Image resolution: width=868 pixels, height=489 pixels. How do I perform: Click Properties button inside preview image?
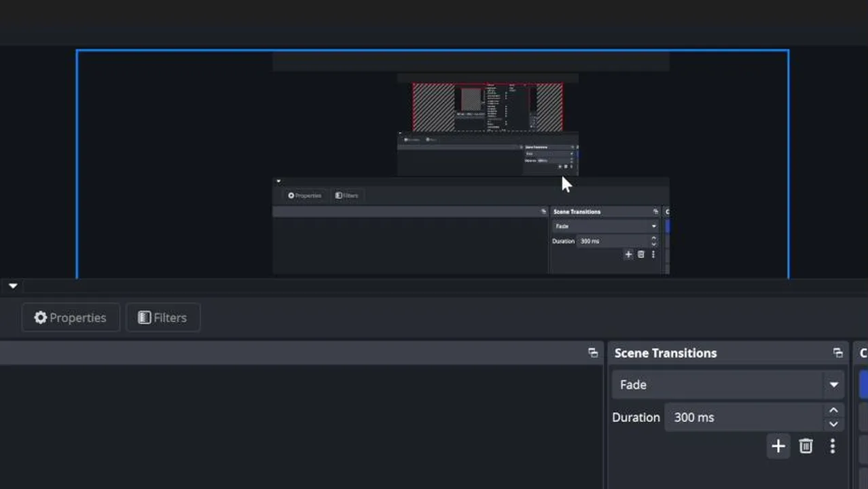pos(304,196)
